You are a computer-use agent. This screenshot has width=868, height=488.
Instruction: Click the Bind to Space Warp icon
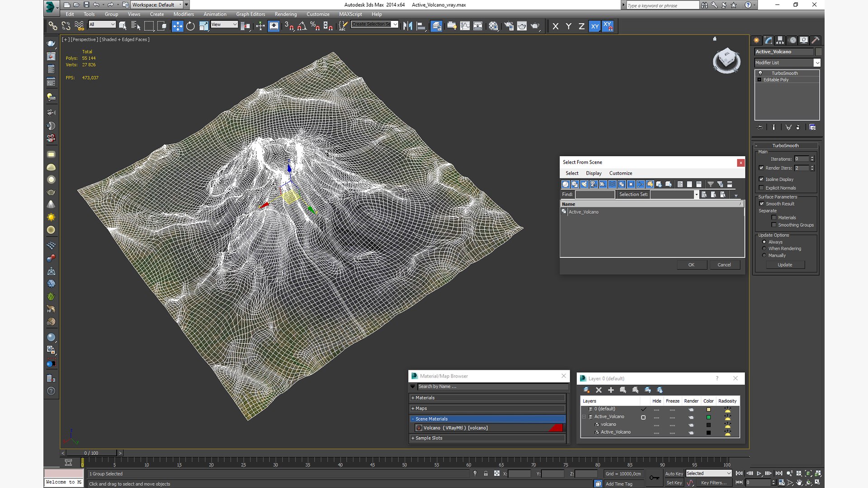(79, 26)
